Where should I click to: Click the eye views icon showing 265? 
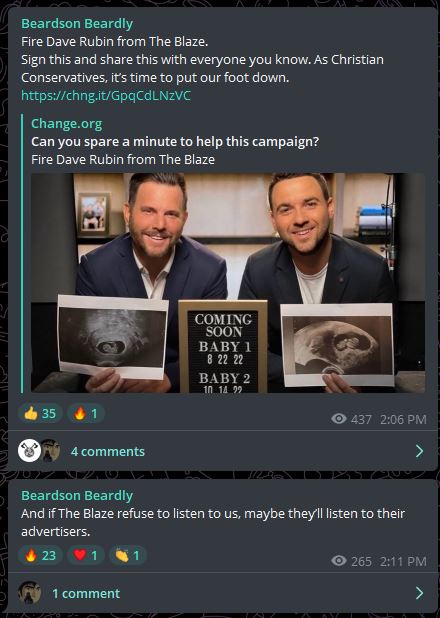[x=339, y=560]
